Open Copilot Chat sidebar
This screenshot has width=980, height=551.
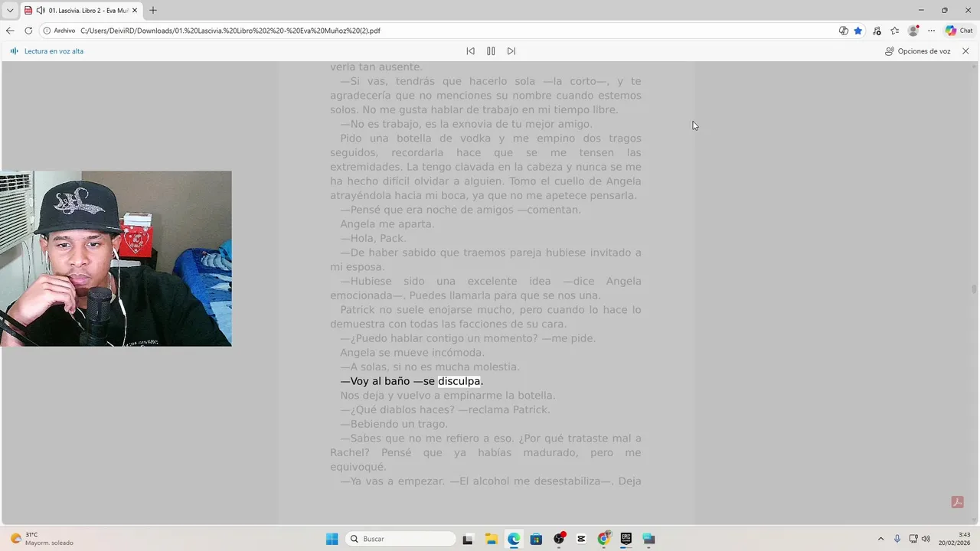(x=959, y=31)
